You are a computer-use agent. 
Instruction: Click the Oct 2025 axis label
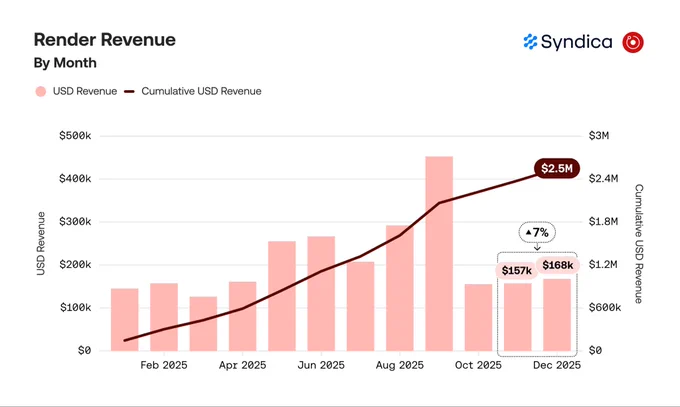(478, 365)
